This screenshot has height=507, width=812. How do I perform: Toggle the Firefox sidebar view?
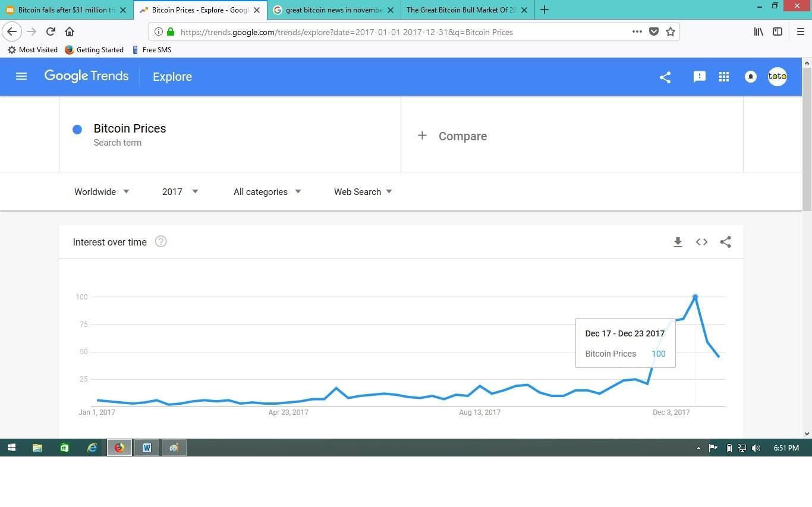(777, 32)
